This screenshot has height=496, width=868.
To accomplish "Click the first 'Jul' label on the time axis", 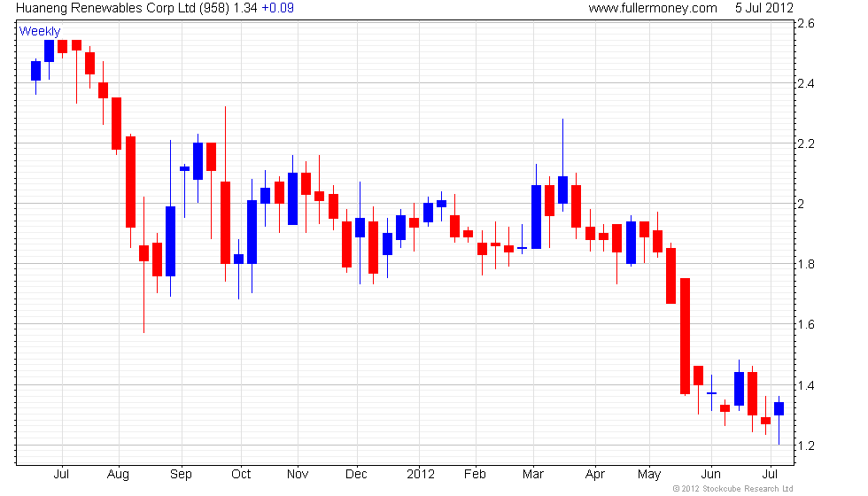I will pos(61,474).
